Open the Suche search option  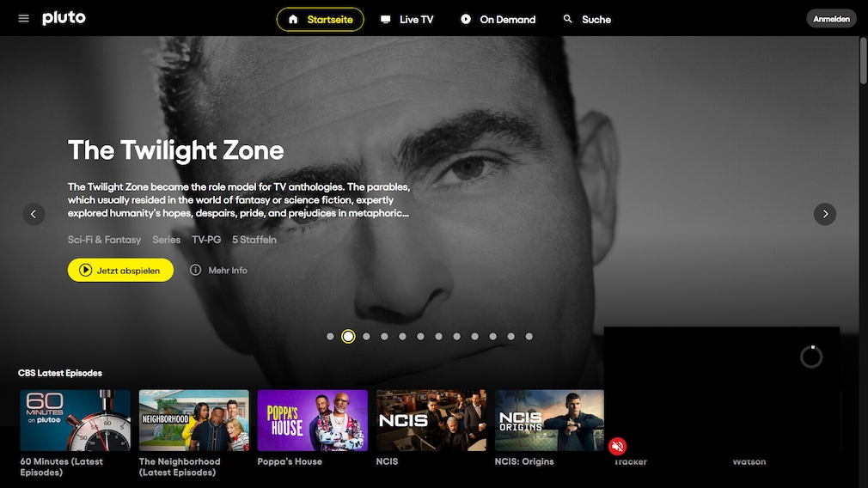pos(587,20)
